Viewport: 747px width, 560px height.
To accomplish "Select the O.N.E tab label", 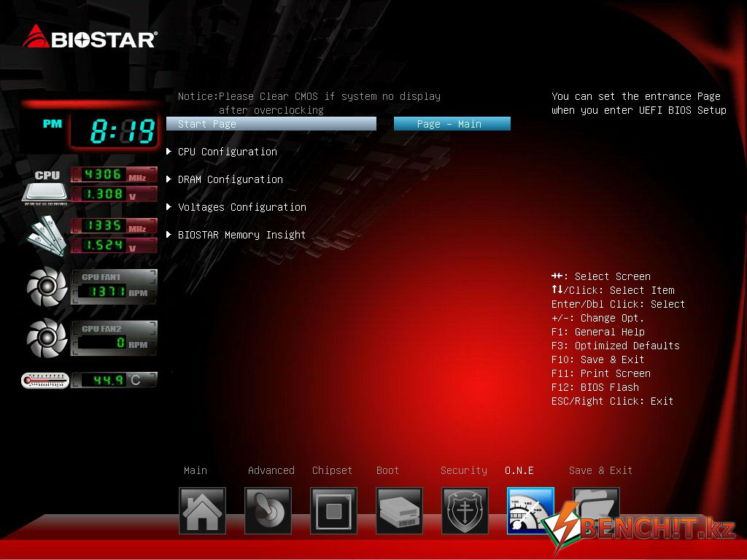I will pos(519,470).
